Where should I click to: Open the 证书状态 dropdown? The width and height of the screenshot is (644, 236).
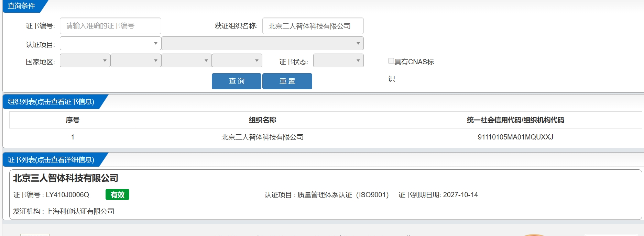click(x=338, y=60)
